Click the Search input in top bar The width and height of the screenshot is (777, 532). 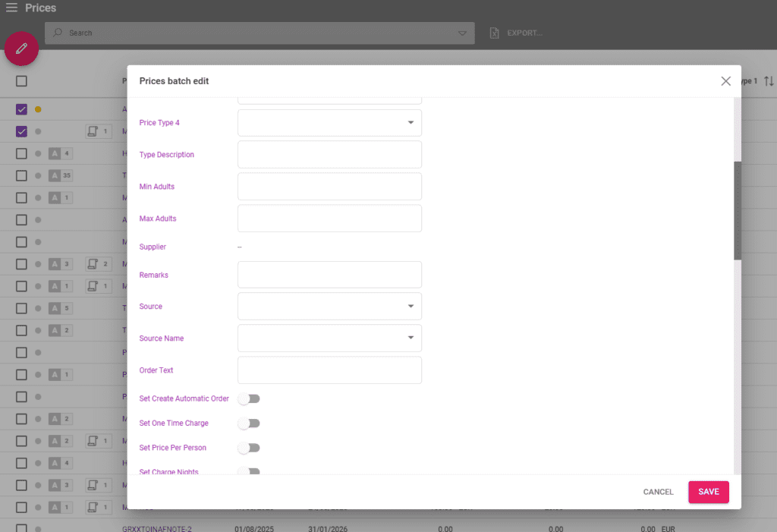pyautogui.click(x=260, y=33)
